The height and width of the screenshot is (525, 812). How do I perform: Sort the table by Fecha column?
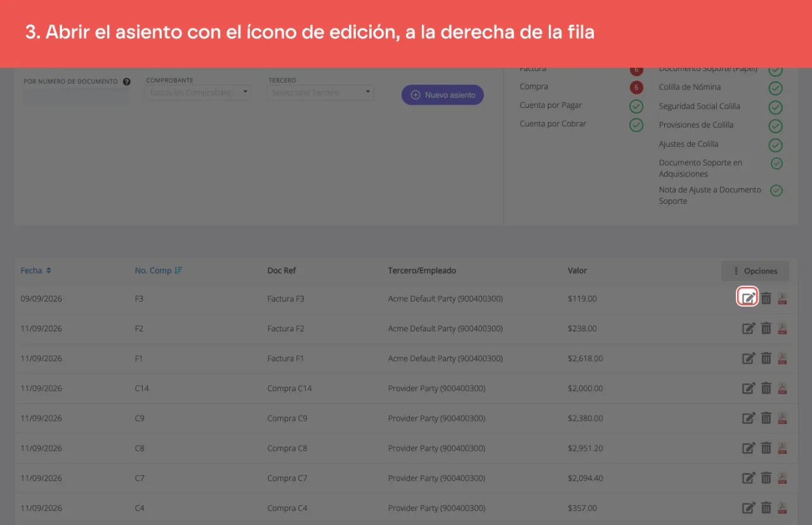(x=36, y=270)
